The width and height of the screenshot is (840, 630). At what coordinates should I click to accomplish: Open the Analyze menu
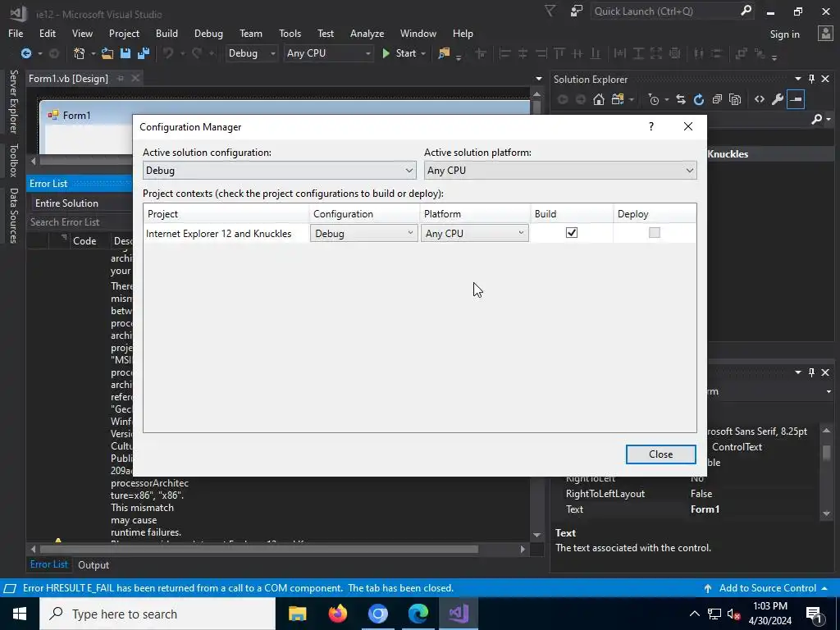(367, 33)
